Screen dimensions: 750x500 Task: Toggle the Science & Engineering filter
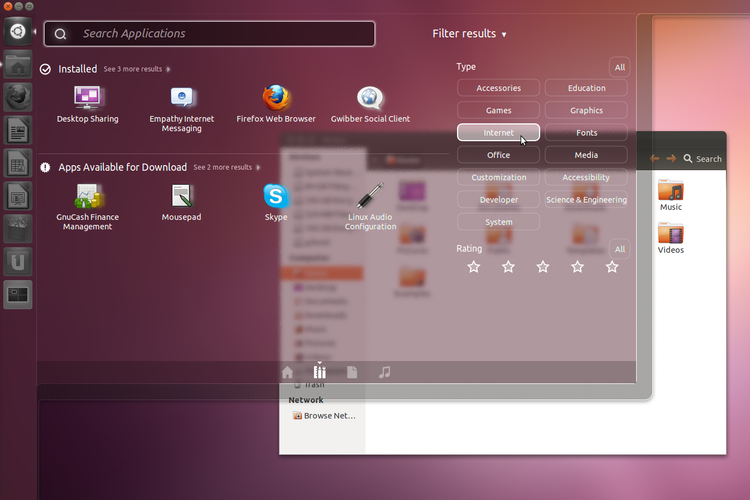(x=586, y=199)
